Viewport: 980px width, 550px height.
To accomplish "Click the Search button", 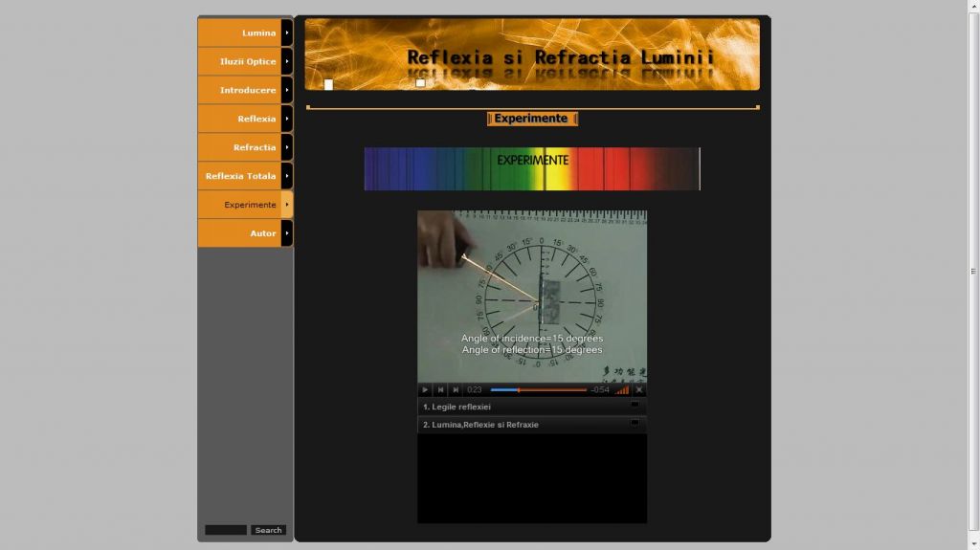I will point(268,530).
